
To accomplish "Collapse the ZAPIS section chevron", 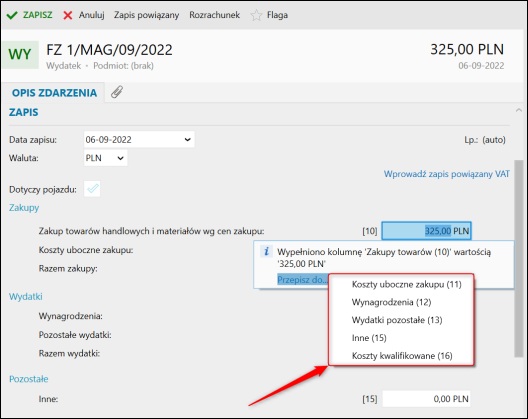I will pos(519,110).
